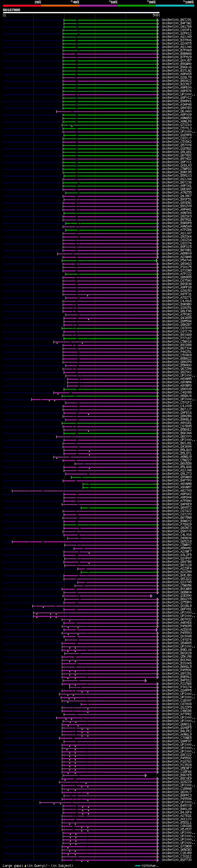Click the purple alignment bar for B9GTE5

tap(104, 775)
